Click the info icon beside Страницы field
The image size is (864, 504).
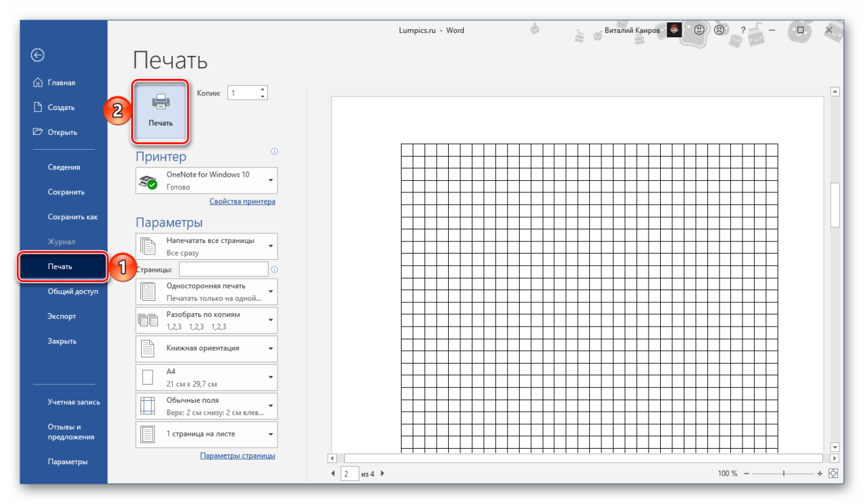[x=274, y=270]
